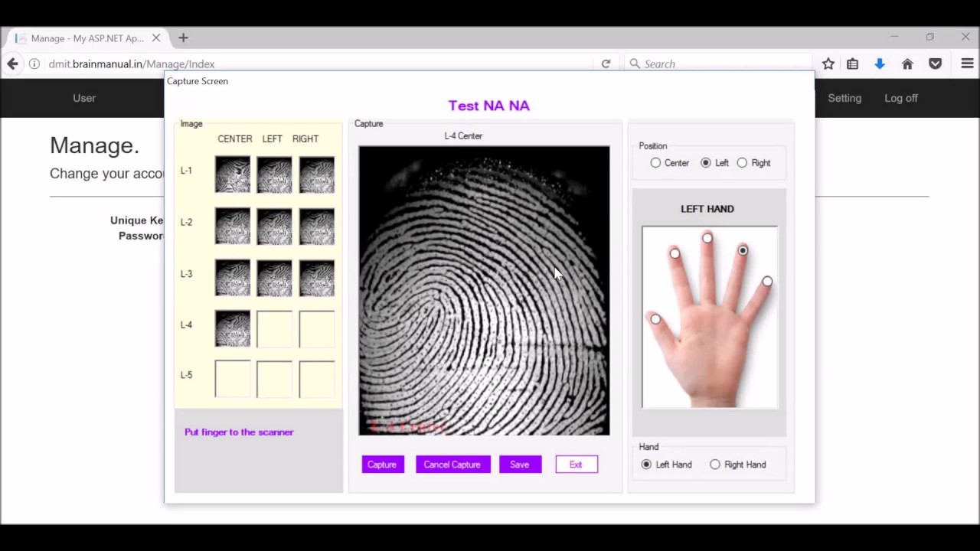Click the Capture button
The image size is (980, 551).
tap(382, 465)
